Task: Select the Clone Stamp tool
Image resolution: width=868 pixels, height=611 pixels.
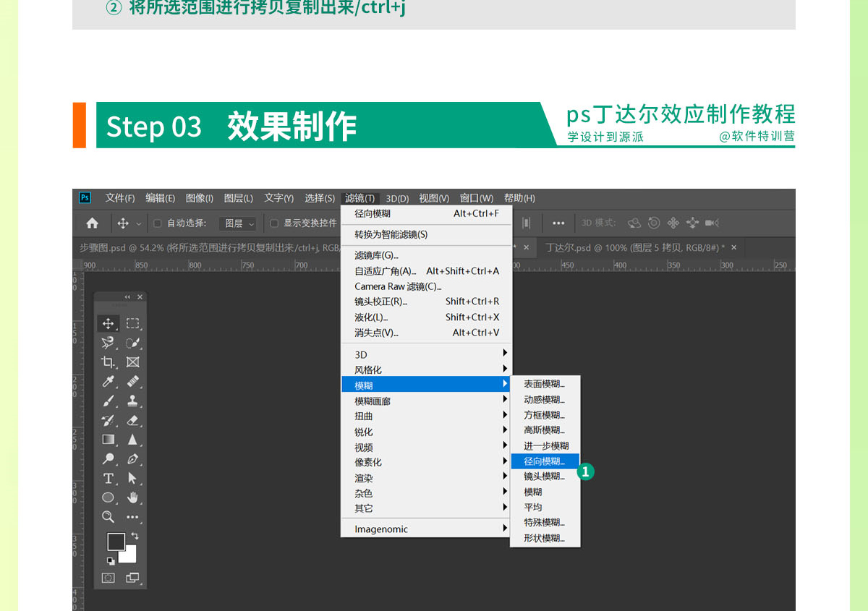Action: [x=132, y=401]
